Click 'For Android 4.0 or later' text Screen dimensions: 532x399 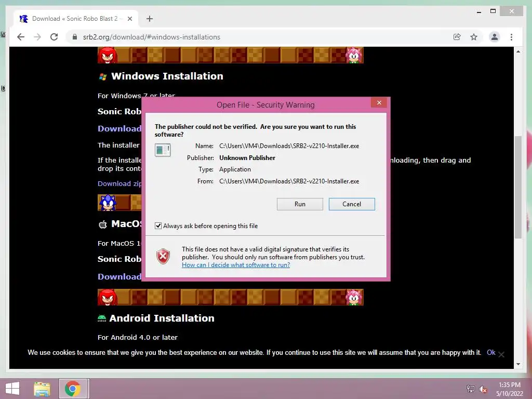point(137,337)
